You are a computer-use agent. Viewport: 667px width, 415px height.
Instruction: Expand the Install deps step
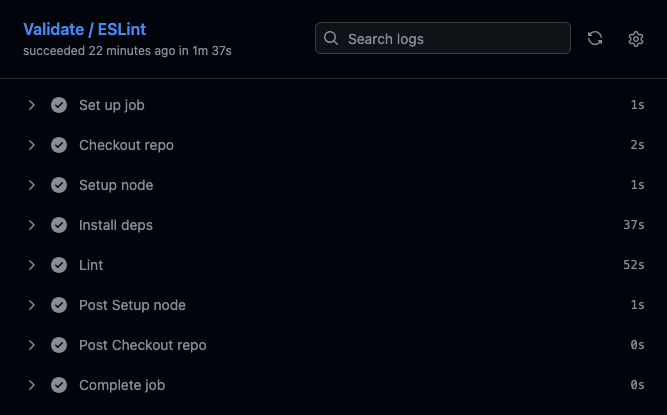coord(31,225)
